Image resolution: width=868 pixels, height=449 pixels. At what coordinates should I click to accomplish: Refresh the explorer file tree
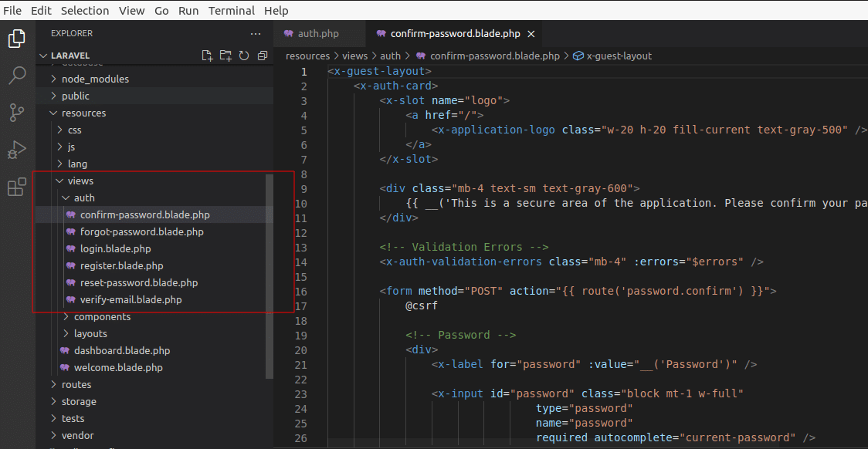(x=244, y=56)
